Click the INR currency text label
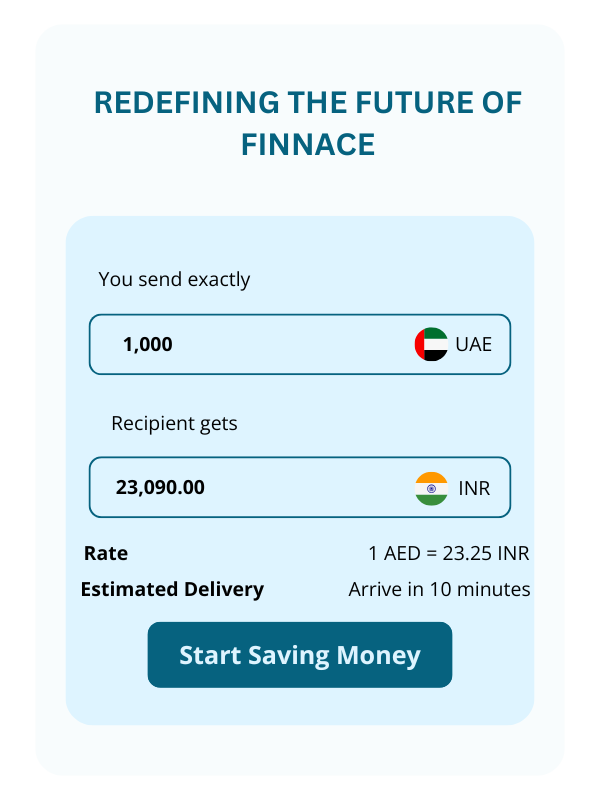The image size is (600, 800). (x=474, y=489)
